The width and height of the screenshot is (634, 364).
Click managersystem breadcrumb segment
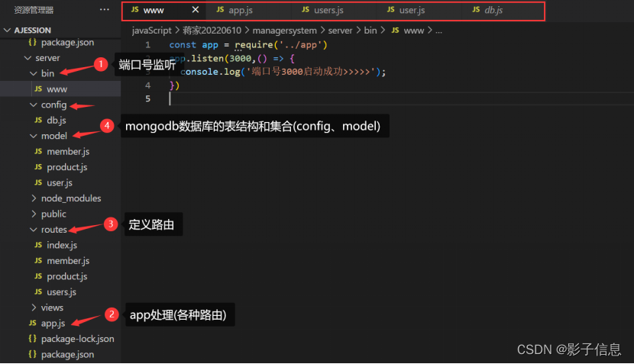point(285,31)
